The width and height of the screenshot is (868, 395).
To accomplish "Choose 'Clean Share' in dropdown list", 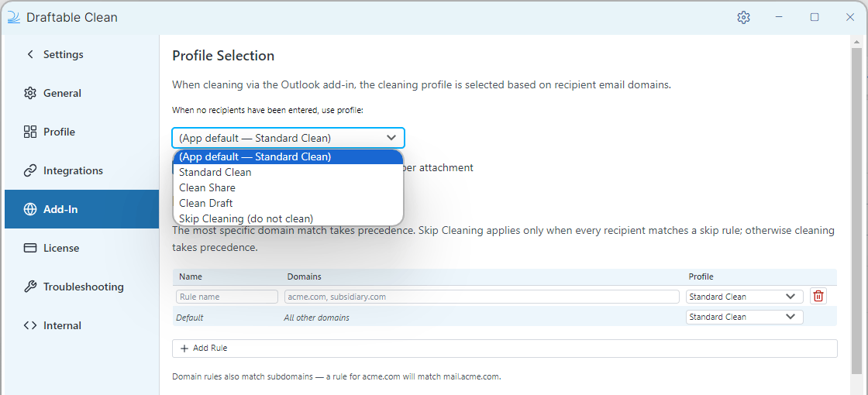I will (x=288, y=187).
